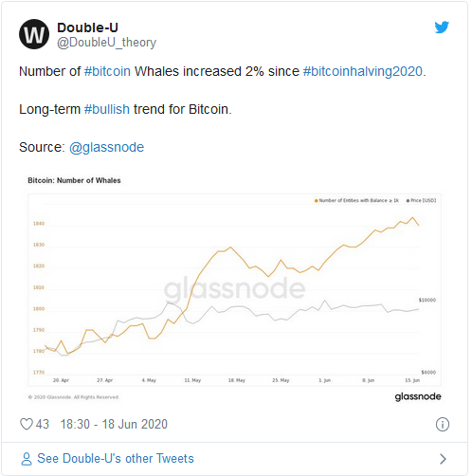The width and height of the screenshot is (472, 476).
Task: Open the tweet info circle icon
Action: [443, 424]
